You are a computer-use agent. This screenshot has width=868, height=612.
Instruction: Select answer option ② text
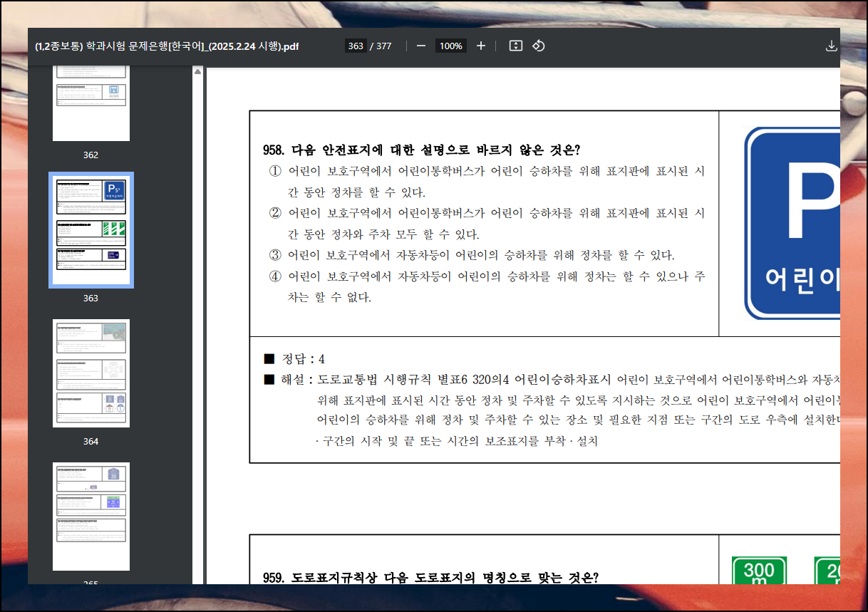click(487, 224)
